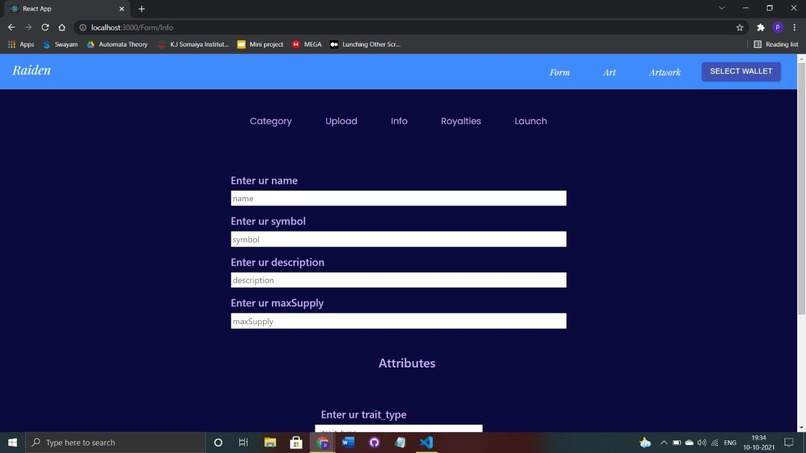
Task: Focus the symbol input field
Action: (398, 239)
